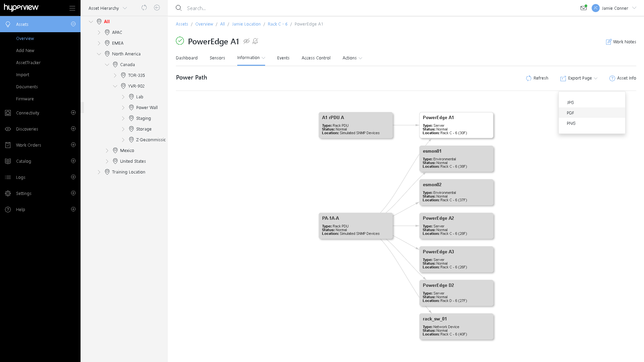644x362 pixels.
Task: Click the PA-1A-A rack PDU node
Action: 356,226
